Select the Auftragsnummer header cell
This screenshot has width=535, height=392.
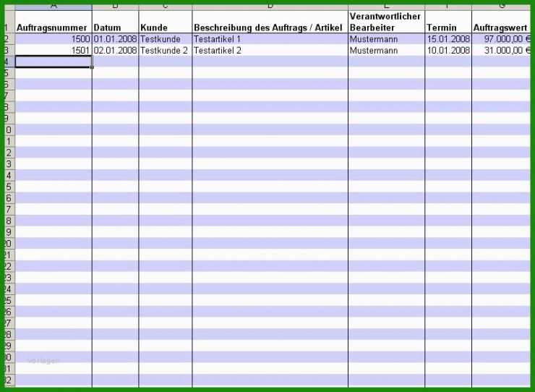coord(54,22)
